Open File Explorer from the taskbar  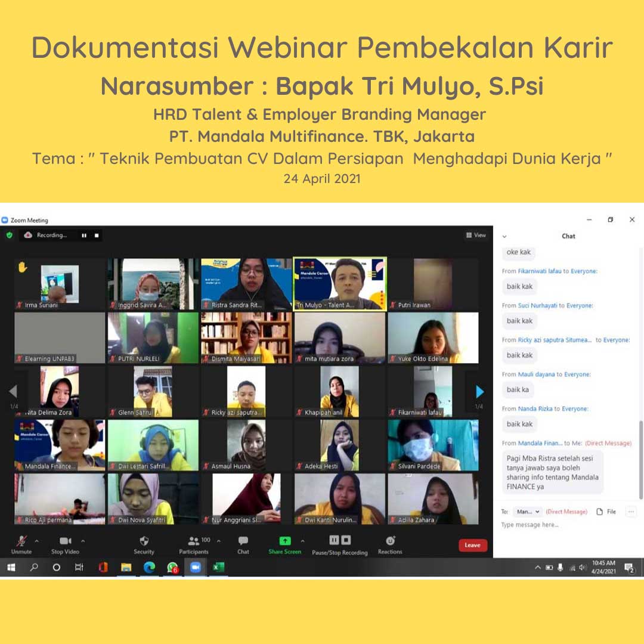pos(126,568)
